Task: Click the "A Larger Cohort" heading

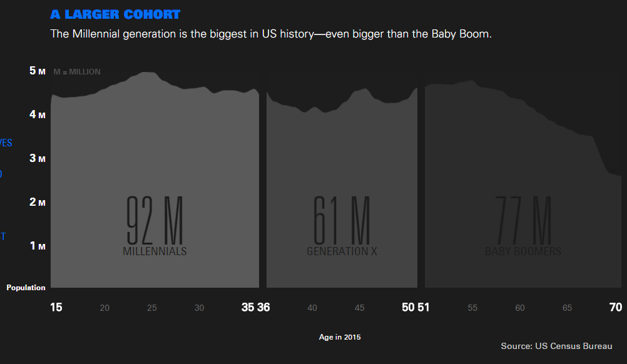Action: [115, 14]
